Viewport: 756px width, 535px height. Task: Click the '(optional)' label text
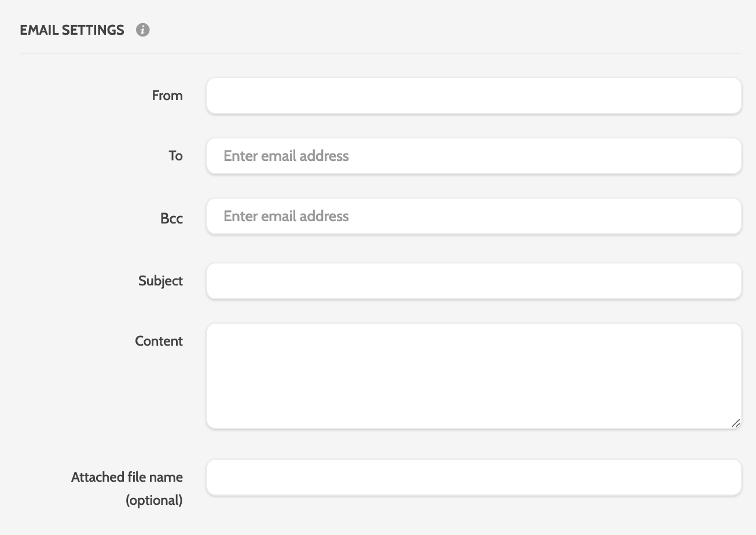[x=154, y=500]
